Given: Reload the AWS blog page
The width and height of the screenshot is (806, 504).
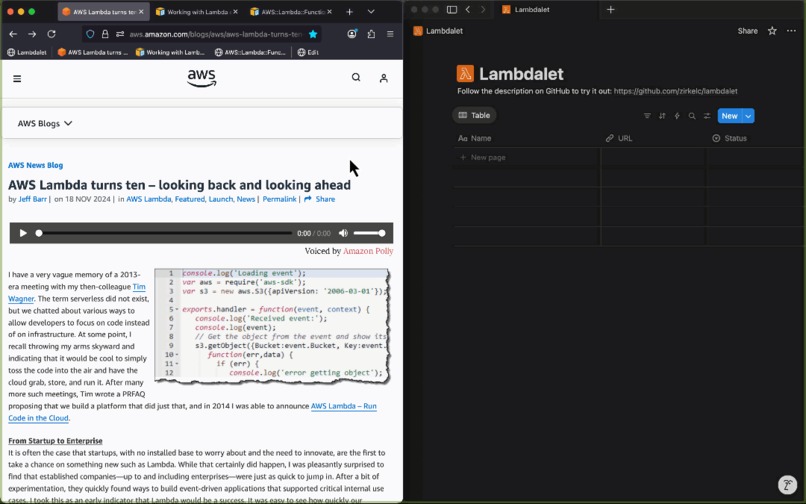Looking at the screenshot, I should tap(51, 34).
